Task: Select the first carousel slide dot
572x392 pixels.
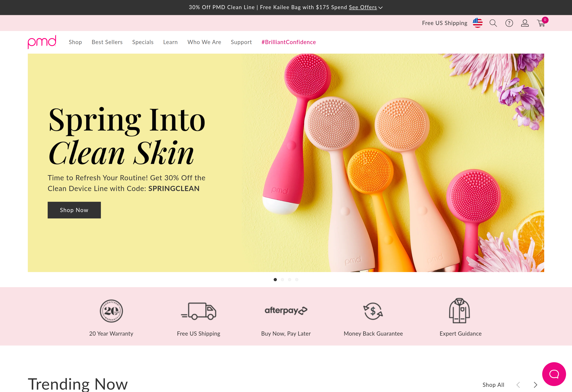Action: 275,280
